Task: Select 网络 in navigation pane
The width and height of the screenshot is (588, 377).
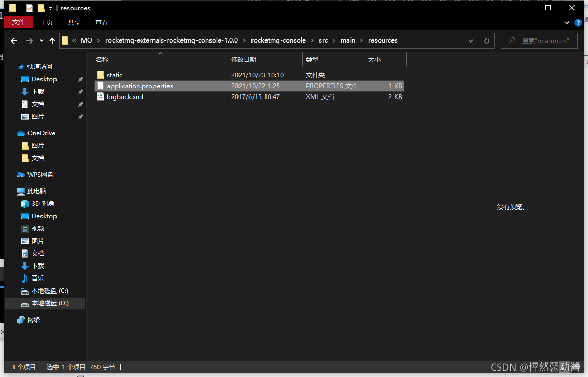Action: [34, 319]
